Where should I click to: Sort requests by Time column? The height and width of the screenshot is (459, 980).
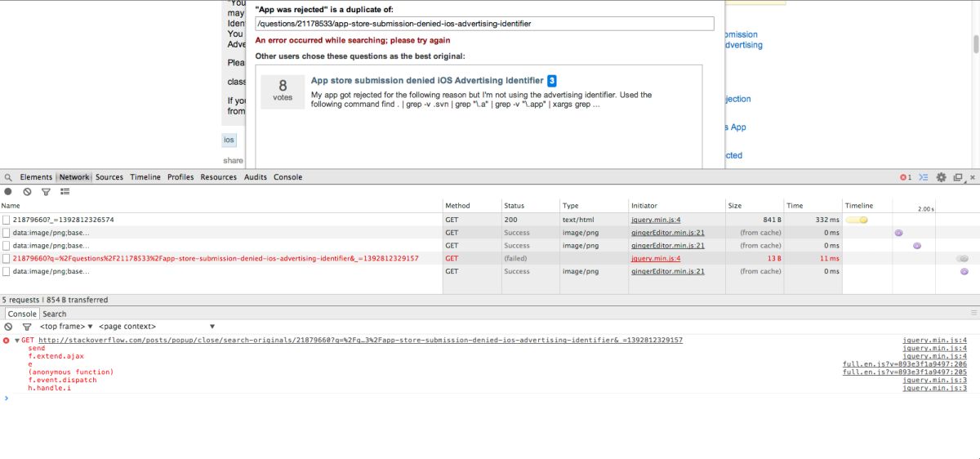(813, 206)
